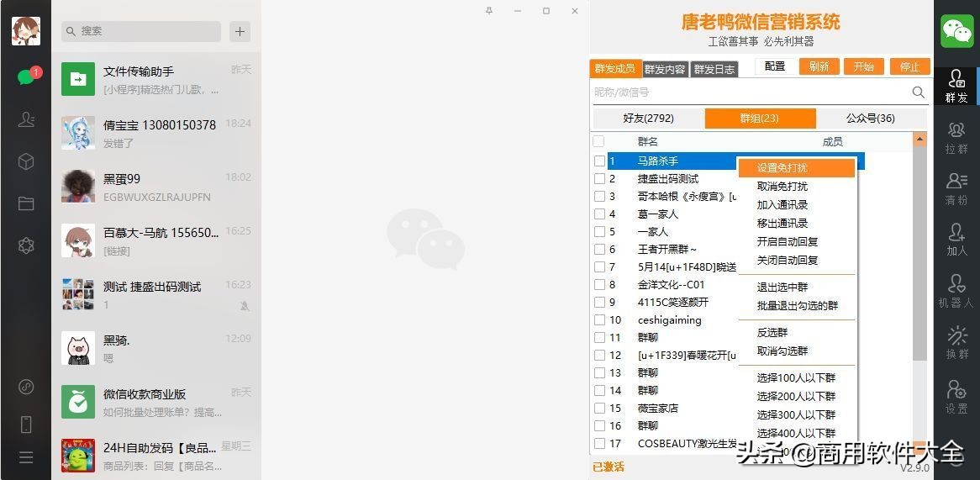Choose 开启自动回复 in context menu
Image resolution: width=980 pixels, height=480 pixels.
pos(797,242)
